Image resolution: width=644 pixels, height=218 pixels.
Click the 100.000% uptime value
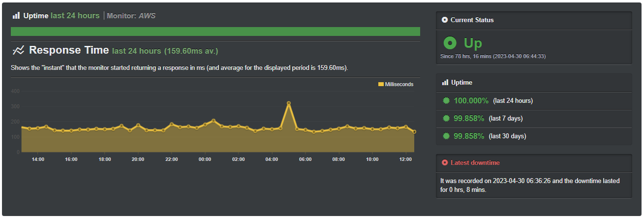471,100
